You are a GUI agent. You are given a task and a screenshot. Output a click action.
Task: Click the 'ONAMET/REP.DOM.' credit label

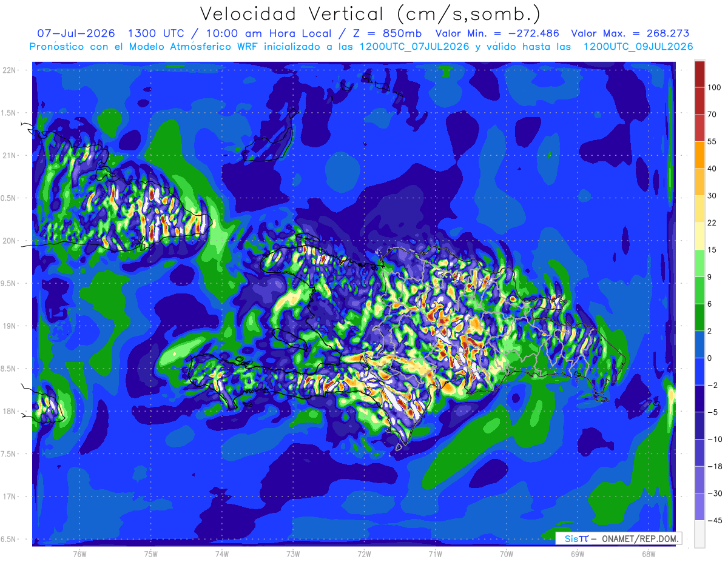pos(641,538)
